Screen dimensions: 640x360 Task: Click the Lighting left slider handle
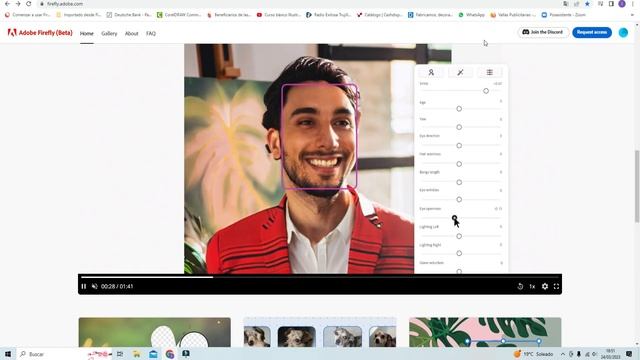(x=459, y=236)
